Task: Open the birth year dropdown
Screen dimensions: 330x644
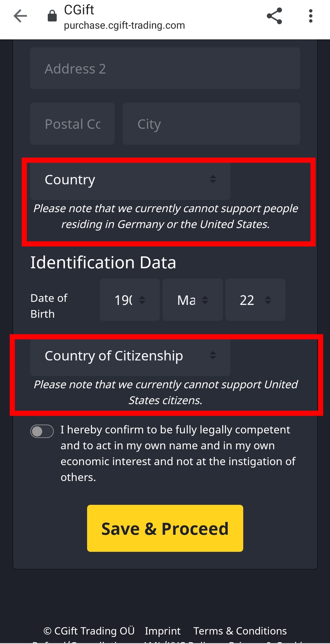Action: 130,300
